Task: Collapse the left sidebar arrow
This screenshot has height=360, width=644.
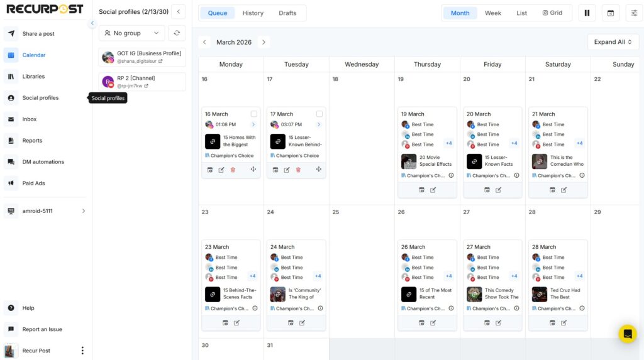Action: point(92,23)
